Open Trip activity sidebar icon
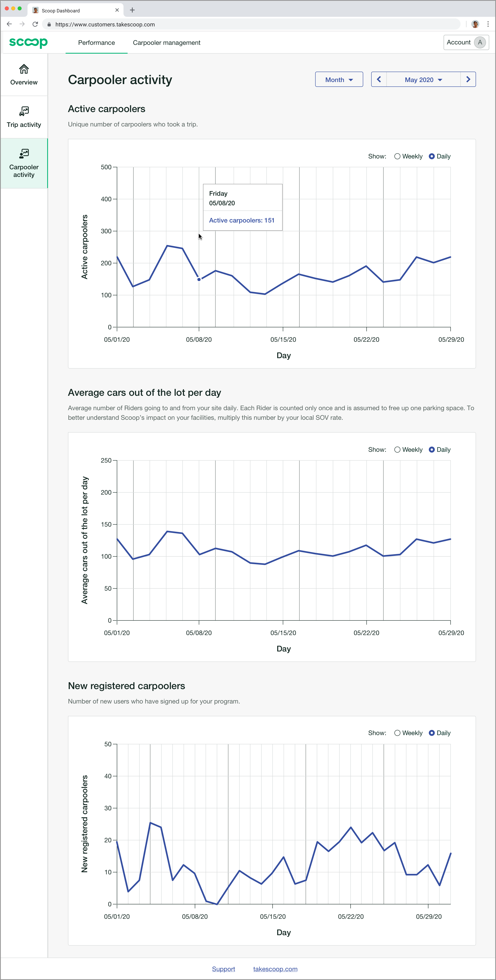 (x=24, y=111)
